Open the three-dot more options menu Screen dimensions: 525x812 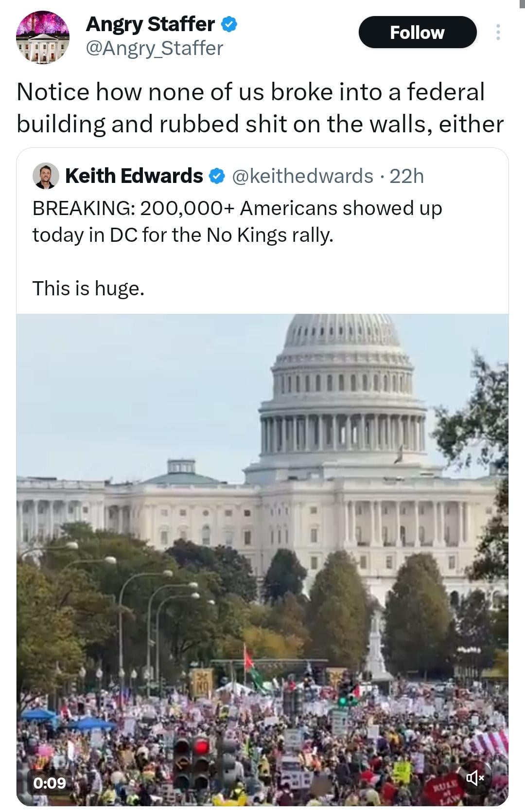(498, 32)
